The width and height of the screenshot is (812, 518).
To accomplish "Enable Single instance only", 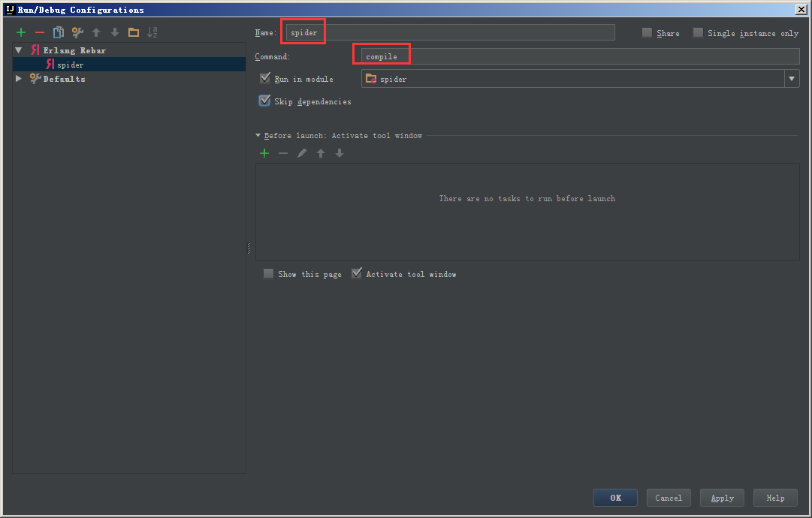I will 698,32.
